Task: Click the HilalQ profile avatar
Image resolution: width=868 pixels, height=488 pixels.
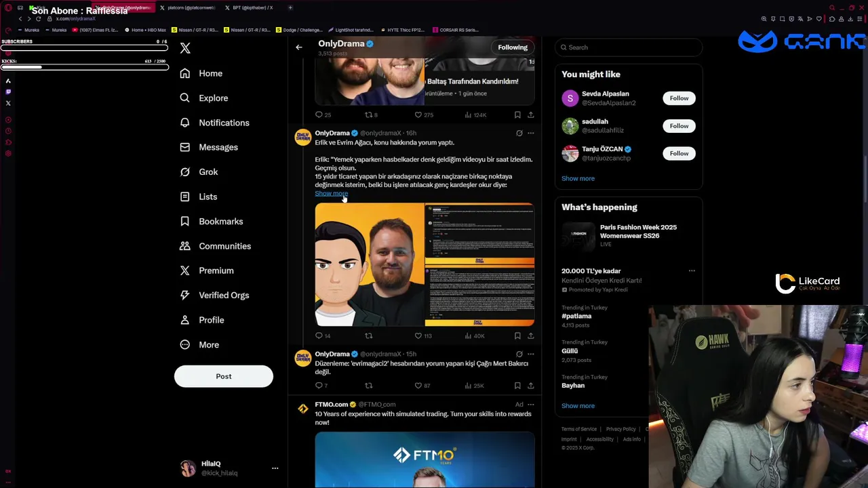Action: tap(188, 468)
